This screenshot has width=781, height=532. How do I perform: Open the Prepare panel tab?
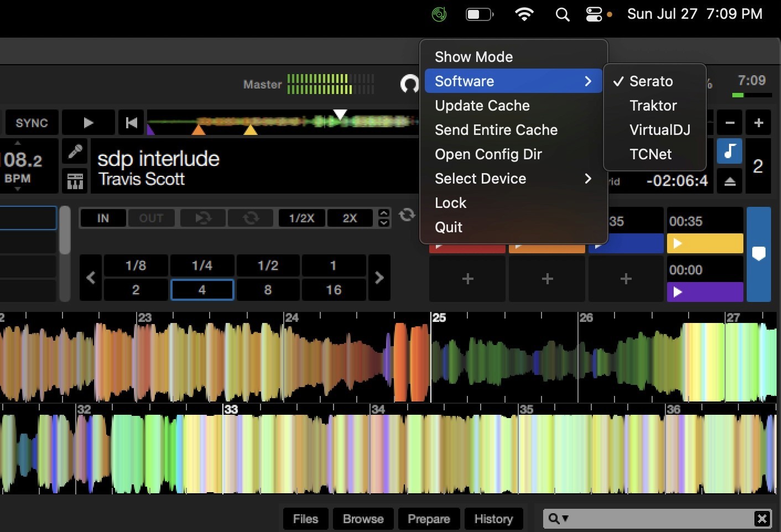click(429, 519)
